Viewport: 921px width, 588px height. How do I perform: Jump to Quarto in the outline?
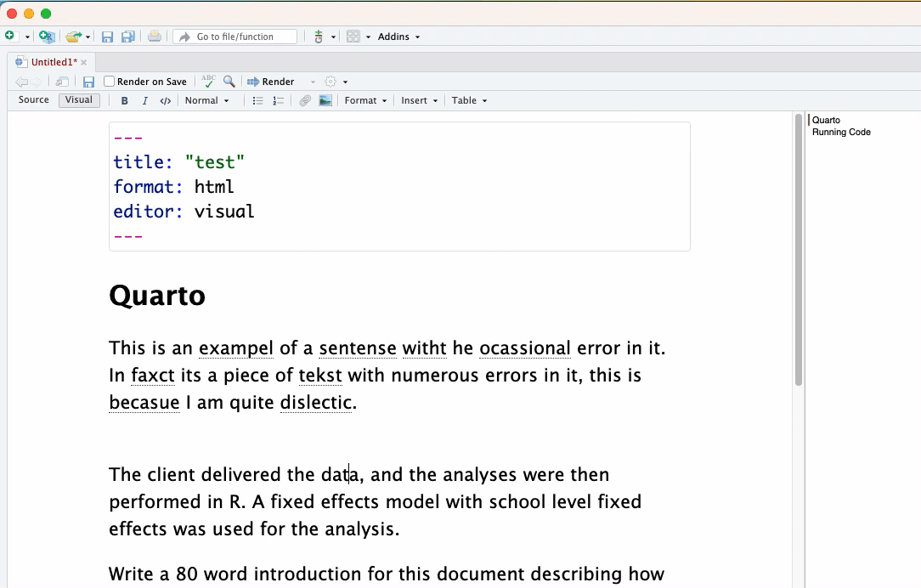(x=826, y=120)
